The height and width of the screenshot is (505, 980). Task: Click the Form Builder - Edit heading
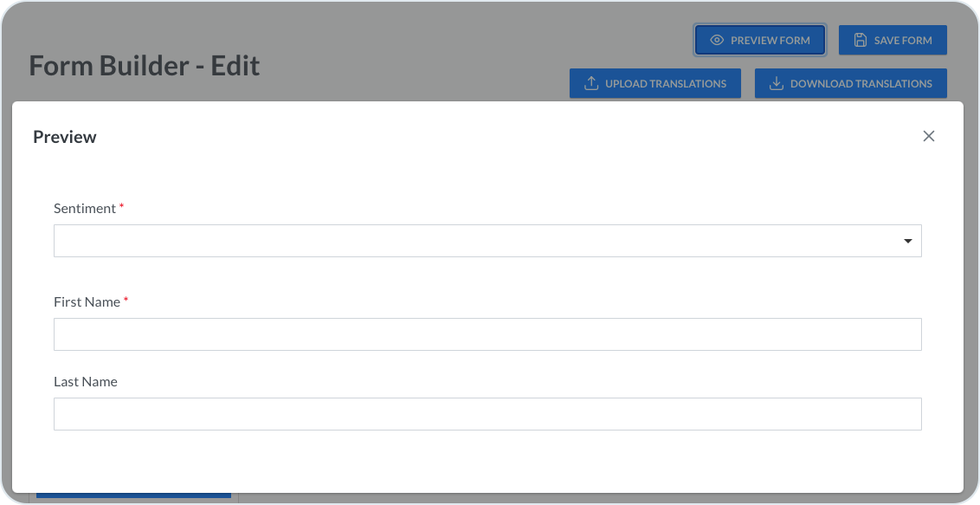[x=145, y=66]
